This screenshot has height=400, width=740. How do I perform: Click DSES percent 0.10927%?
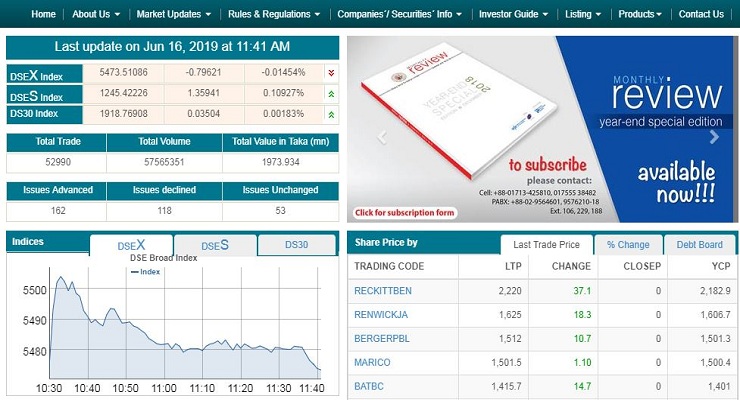(283, 93)
